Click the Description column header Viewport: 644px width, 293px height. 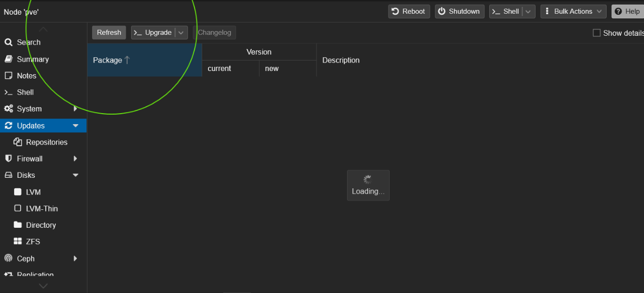pyautogui.click(x=480, y=60)
